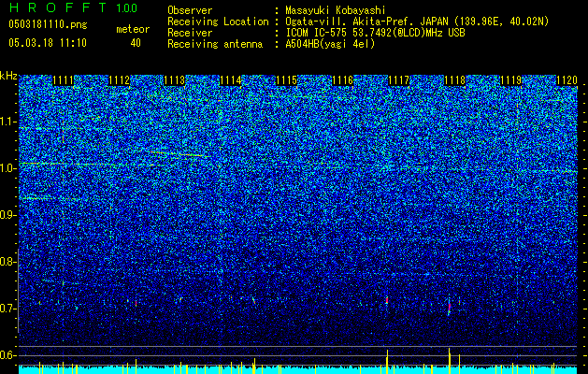
Task: Click the red meteor echo near 1118
Action: tap(450, 308)
